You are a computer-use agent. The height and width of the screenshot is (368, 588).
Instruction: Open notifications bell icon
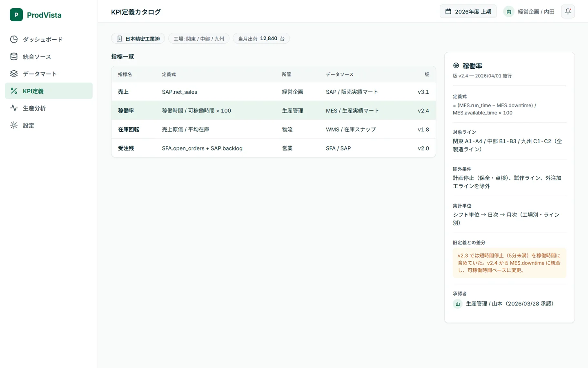click(x=568, y=11)
